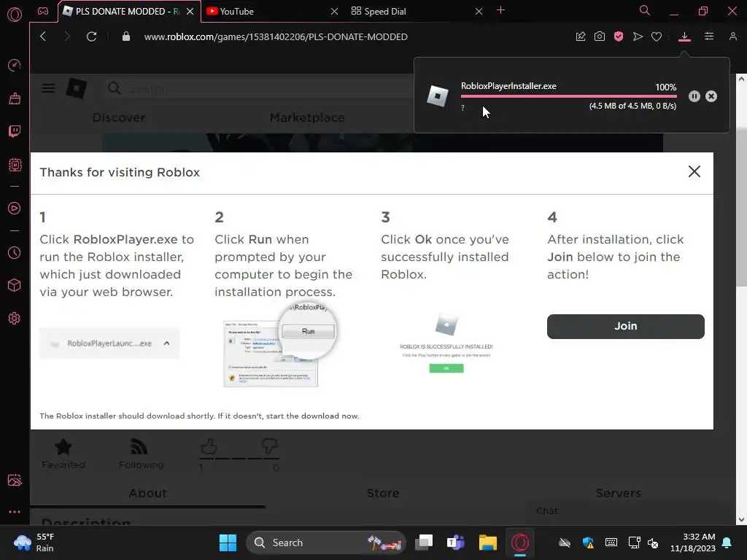
Task: Open the profile account icon
Action: click(732, 36)
